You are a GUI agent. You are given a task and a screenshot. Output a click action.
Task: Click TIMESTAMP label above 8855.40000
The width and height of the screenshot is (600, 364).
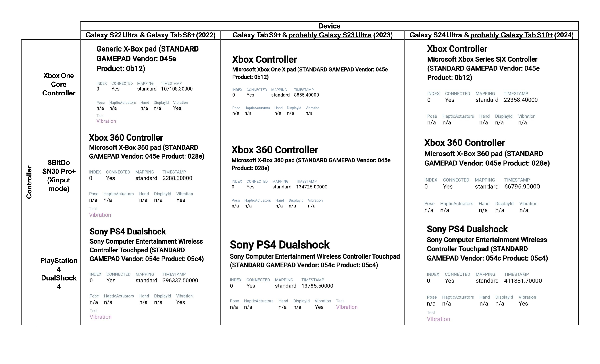(x=304, y=90)
